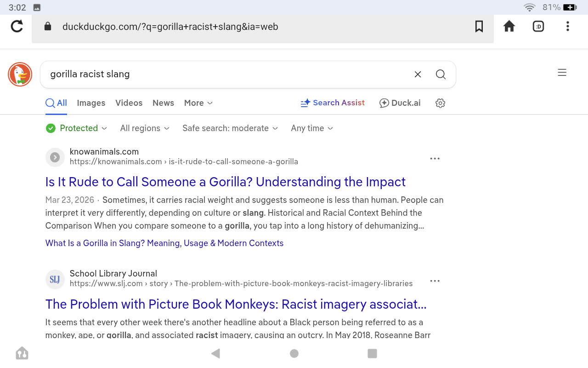
Task: Open the 'Is It Rude to Call Someone a Gorilla?' result
Action: click(225, 182)
